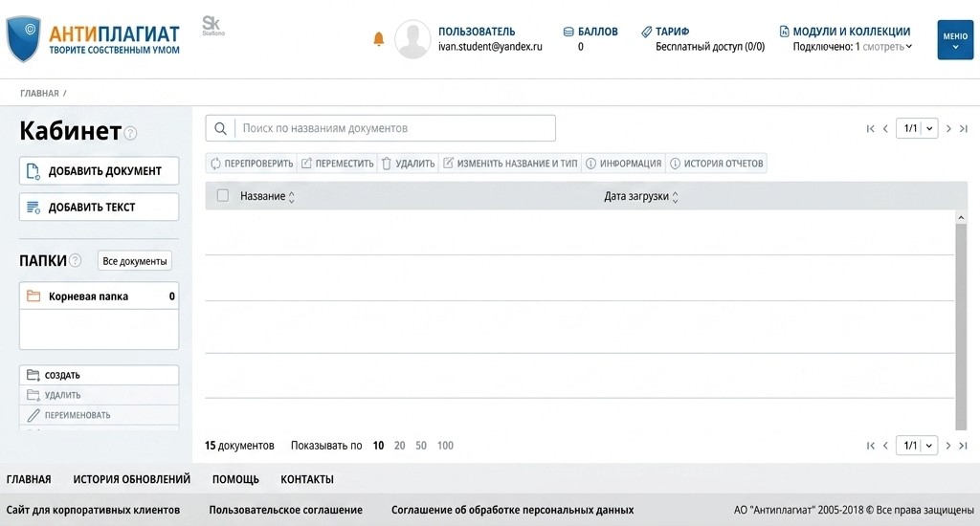The width and height of the screenshot is (980, 526).
Task: Expand the МЕНЮ dropdown button
Action: 955,40
